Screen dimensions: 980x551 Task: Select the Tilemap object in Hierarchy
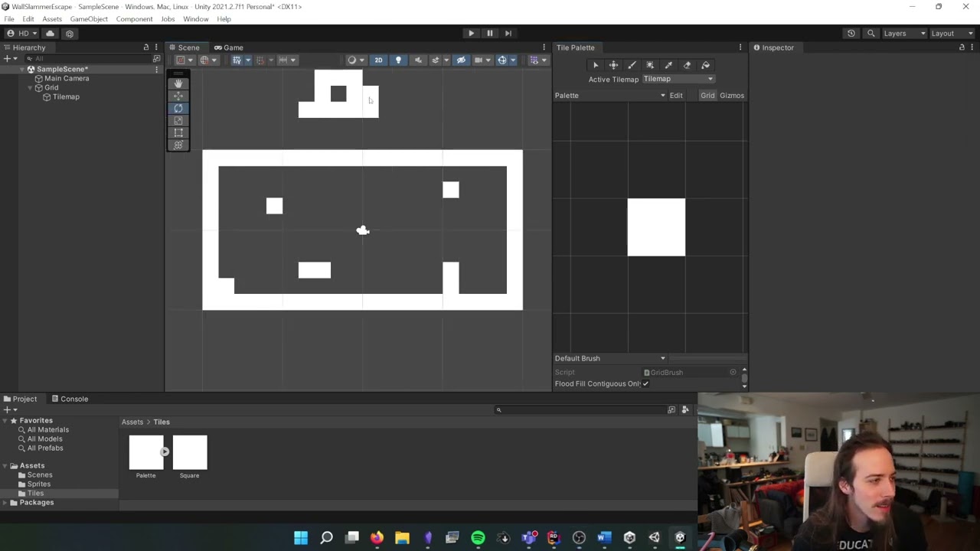coord(66,96)
